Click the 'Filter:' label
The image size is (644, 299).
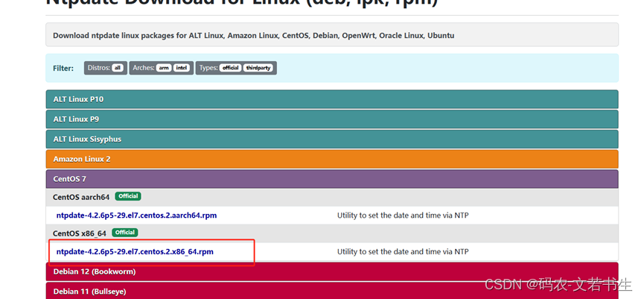click(x=63, y=69)
